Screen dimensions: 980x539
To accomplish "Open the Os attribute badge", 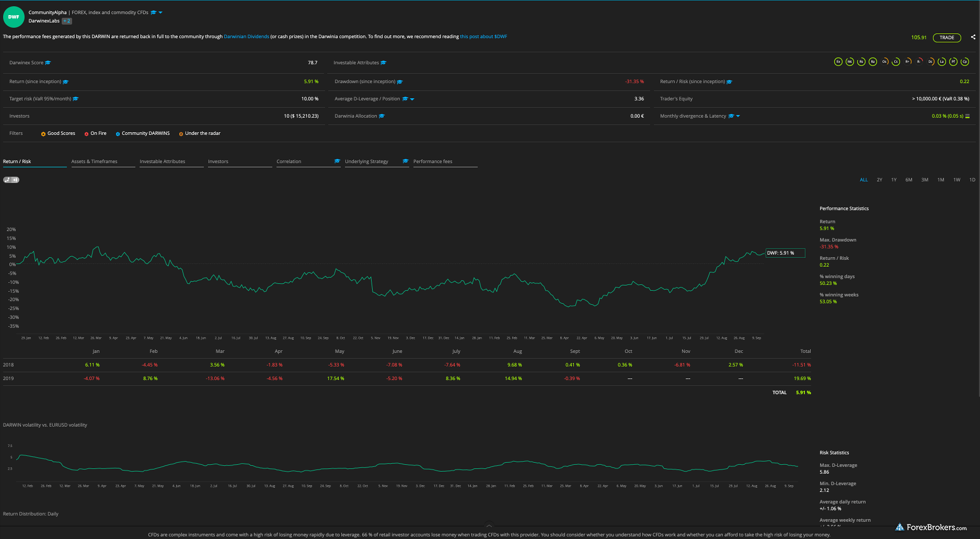I will coord(884,62).
